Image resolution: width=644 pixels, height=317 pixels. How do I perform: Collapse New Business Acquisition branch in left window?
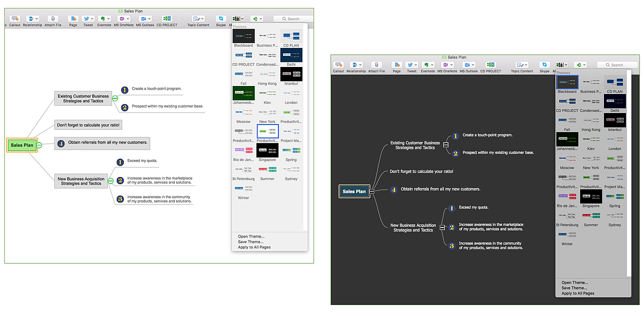110,180
